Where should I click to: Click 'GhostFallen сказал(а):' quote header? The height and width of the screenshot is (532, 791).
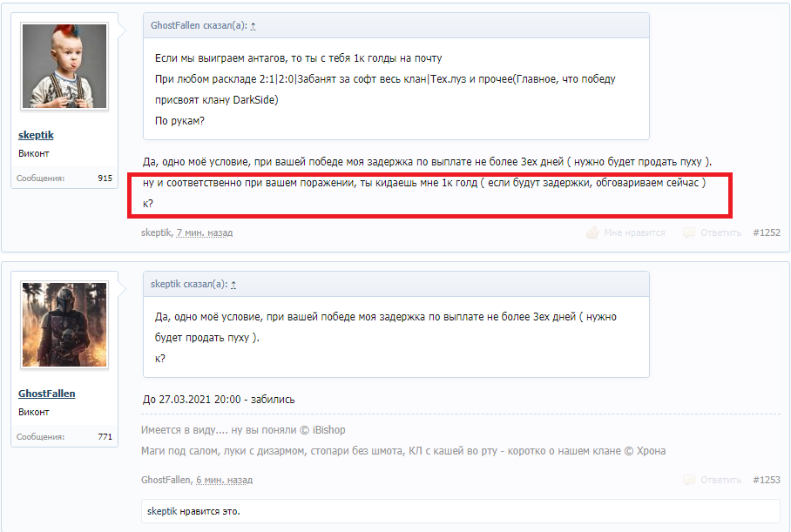199,26
